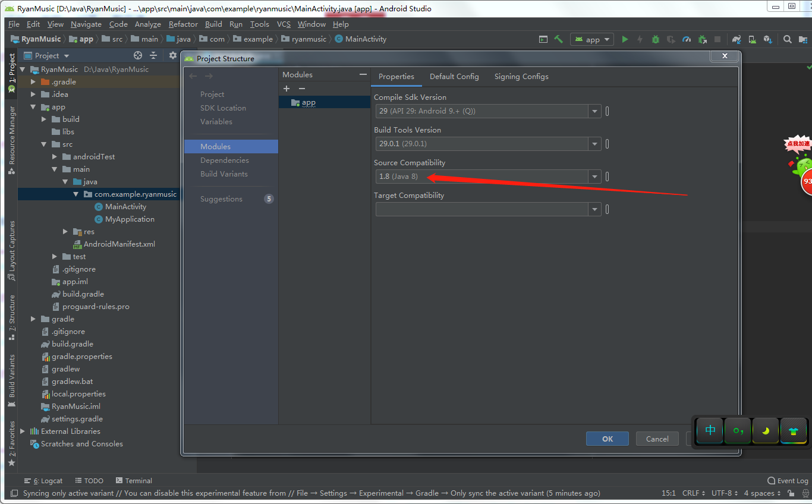This screenshot has width=812, height=504.
Task: Click the green Debug app bug icon
Action: (656, 39)
